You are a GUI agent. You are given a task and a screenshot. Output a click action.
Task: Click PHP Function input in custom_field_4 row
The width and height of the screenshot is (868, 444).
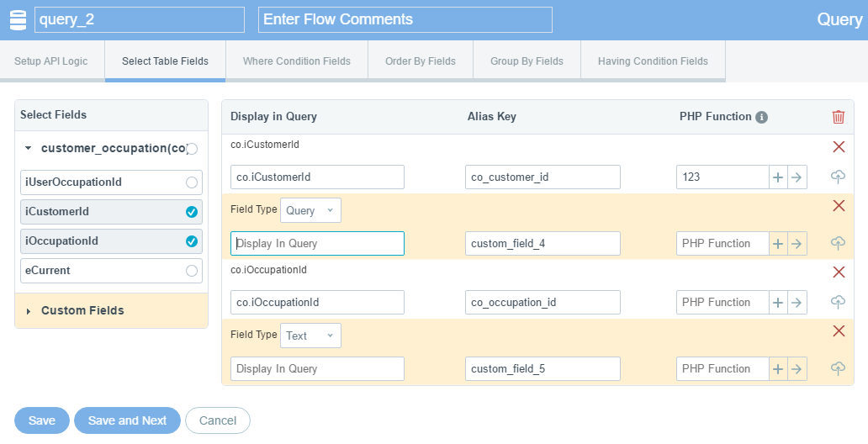(722, 244)
